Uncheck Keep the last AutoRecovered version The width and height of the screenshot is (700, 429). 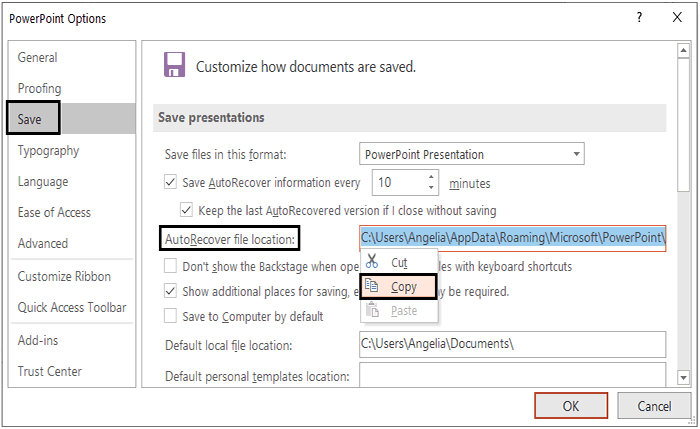186,209
